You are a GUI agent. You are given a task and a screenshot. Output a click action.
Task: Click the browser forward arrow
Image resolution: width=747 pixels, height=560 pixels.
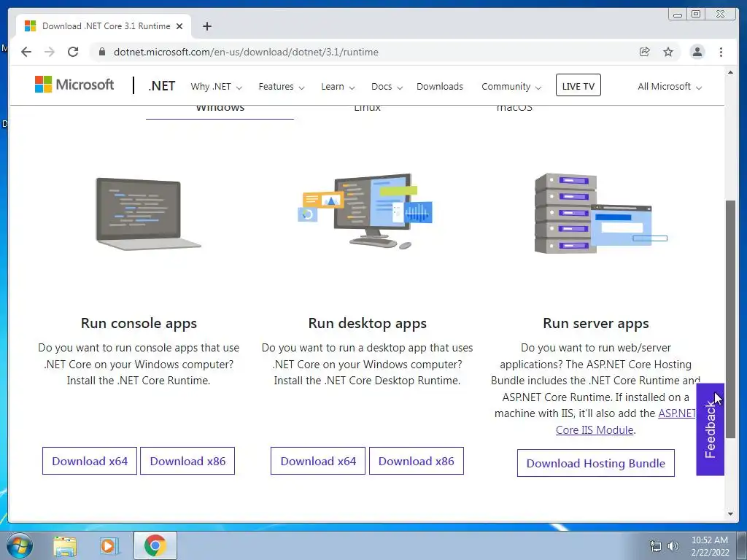50,52
